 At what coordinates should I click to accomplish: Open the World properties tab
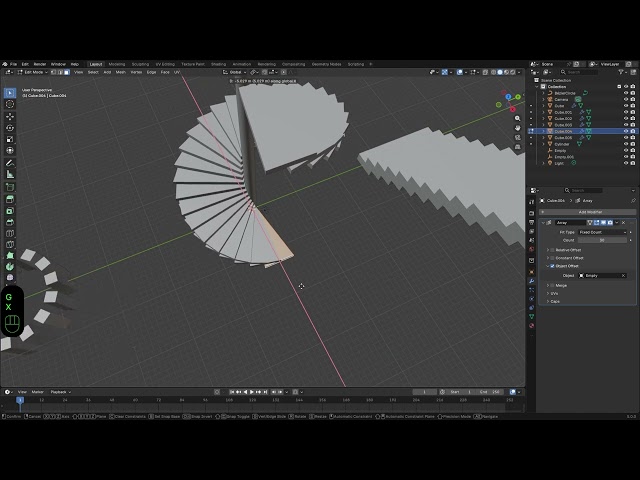531,249
